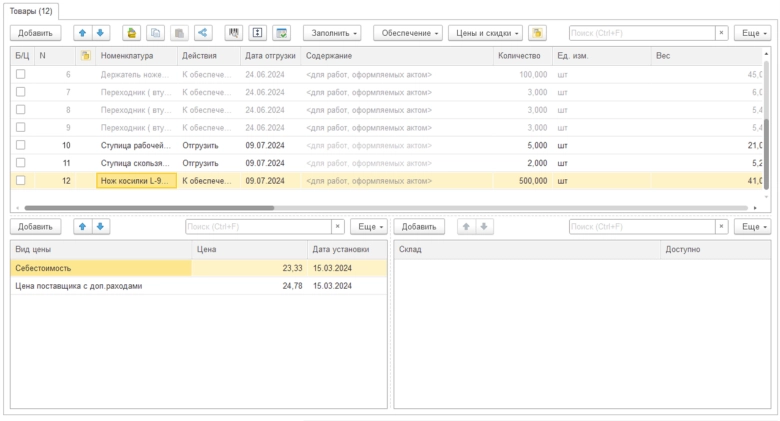Click the move row down arrow in top toolbar

(100, 33)
